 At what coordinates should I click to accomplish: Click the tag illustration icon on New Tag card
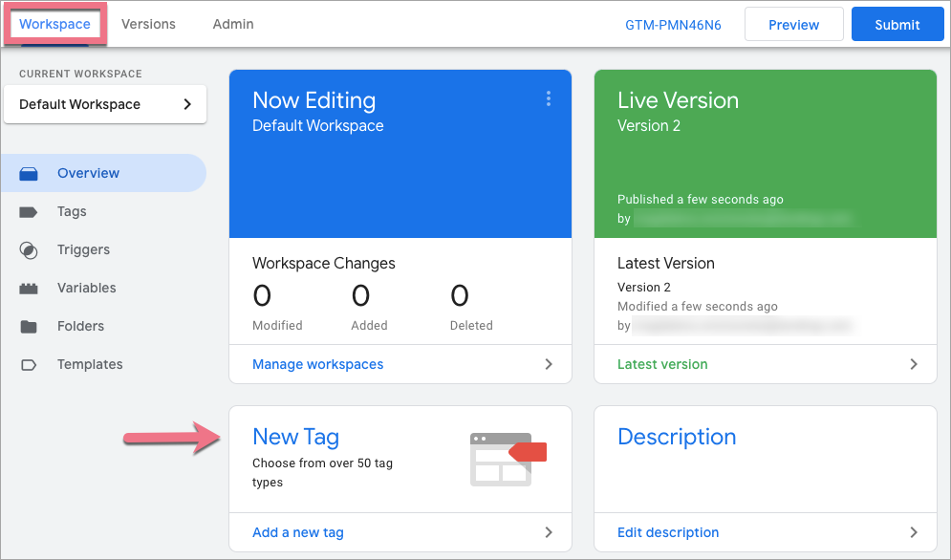click(x=506, y=460)
